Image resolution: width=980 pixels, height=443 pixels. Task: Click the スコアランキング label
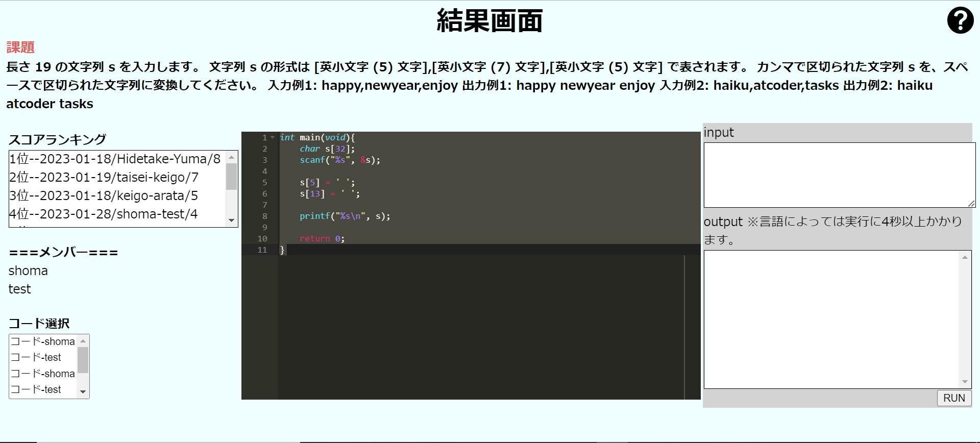58,139
